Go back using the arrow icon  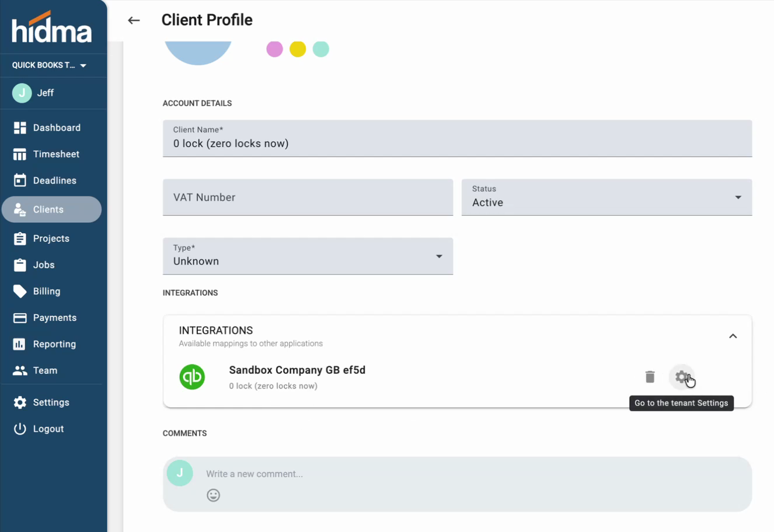pyautogui.click(x=134, y=20)
